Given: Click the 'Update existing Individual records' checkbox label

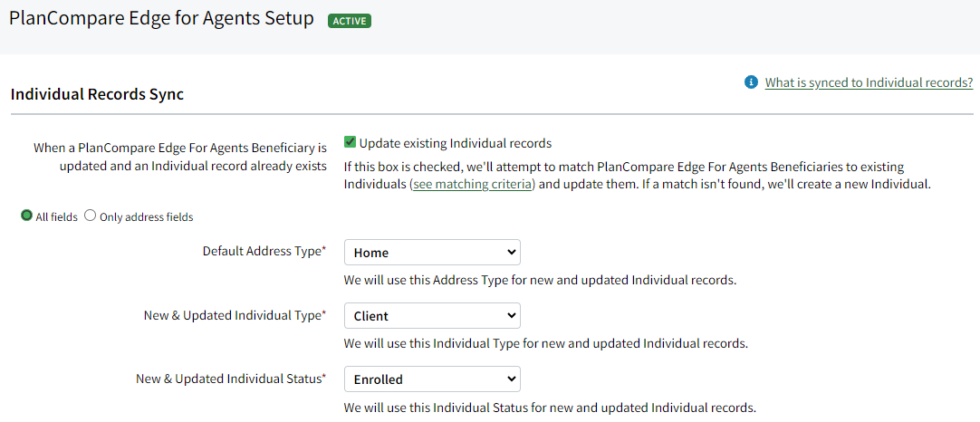Looking at the screenshot, I should pos(456,143).
